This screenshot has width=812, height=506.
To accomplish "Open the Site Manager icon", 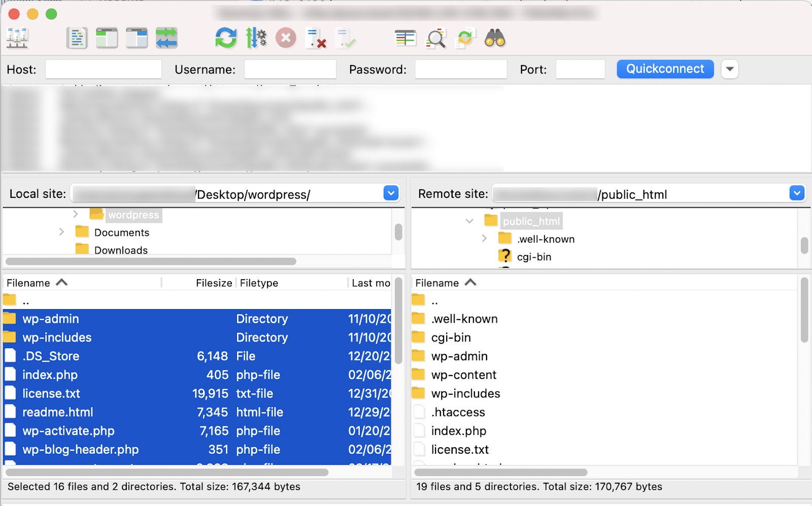I will pos(17,38).
